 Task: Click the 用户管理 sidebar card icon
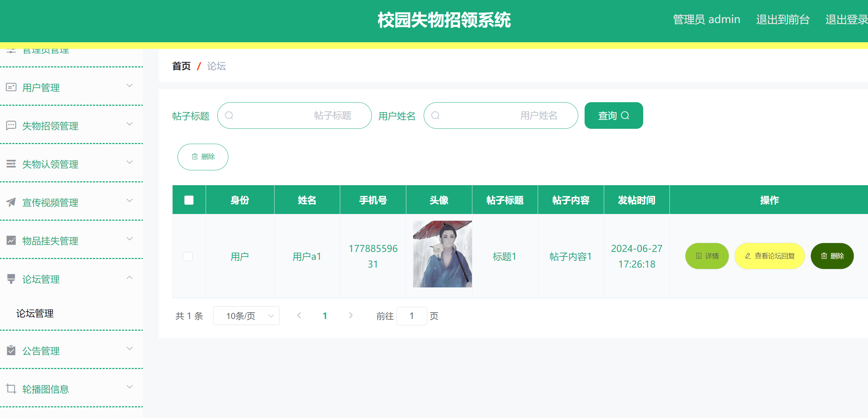pos(11,87)
